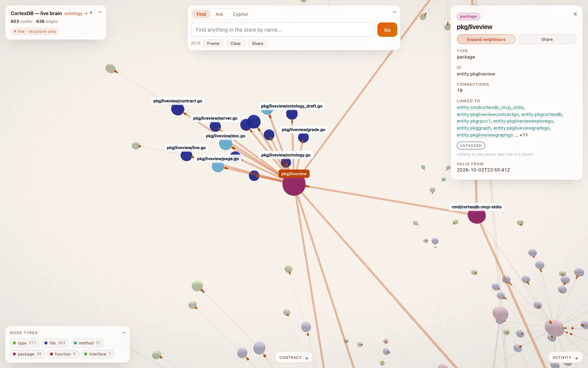Select the cmd/cortexdb-mcp-stdio node label
The height and width of the screenshot is (368, 588).
point(477,207)
